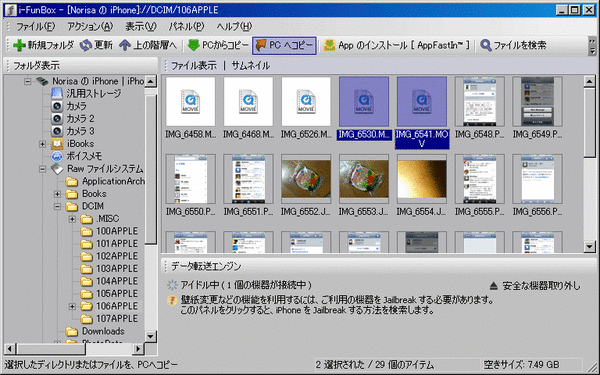Expand the Books folder node
Screen dimensions: 600x375
click(x=57, y=194)
